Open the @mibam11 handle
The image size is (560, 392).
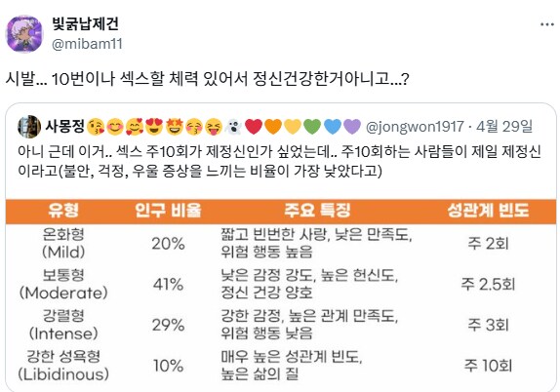pos(87,44)
